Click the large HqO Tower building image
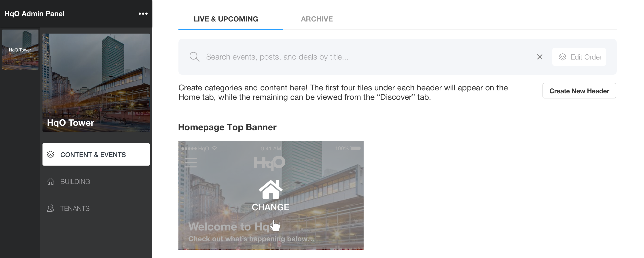This screenshot has height=258, width=644. click(x=96, y=83)
